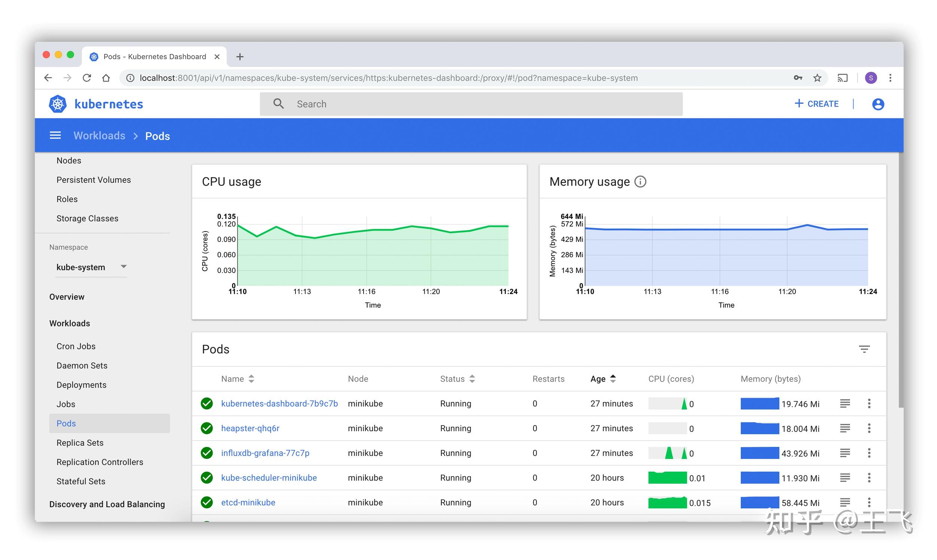View logs for etcd-minikube pod
Image resolution: width=937 pixels, height=560 pixels.
pos(845,502)
